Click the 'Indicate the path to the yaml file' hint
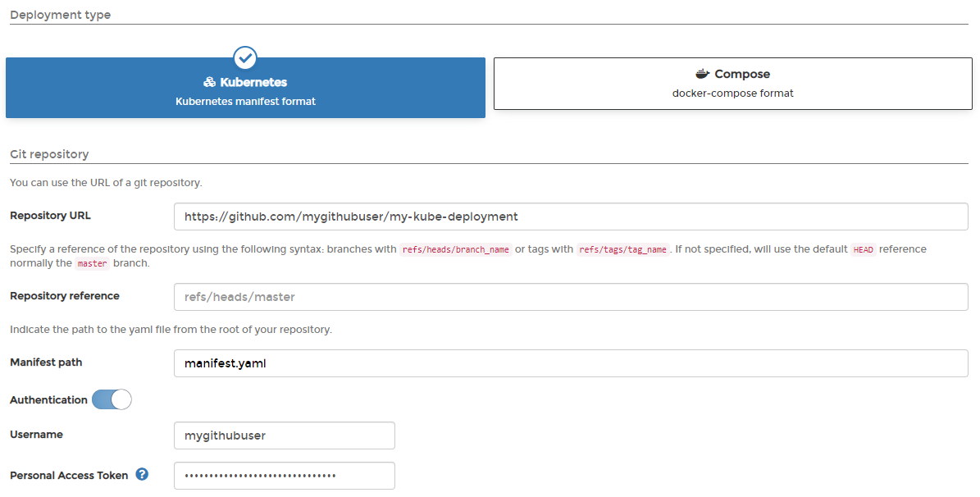 click(171, 330)
